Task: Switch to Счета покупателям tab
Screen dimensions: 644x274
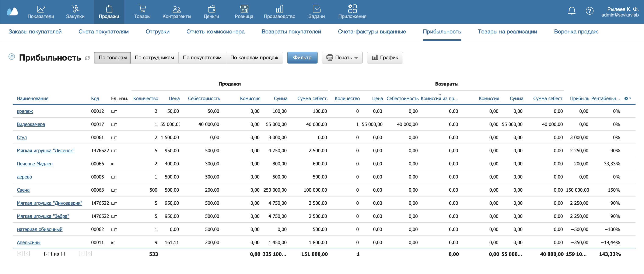Action: pyautogui.click(x=104, y=32)
